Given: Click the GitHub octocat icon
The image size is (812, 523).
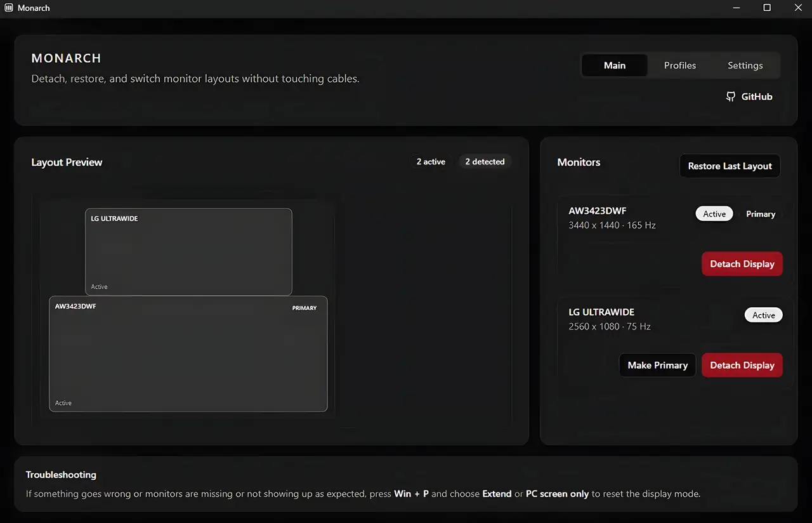Looking at the screenshot, I should coord(731,96).
